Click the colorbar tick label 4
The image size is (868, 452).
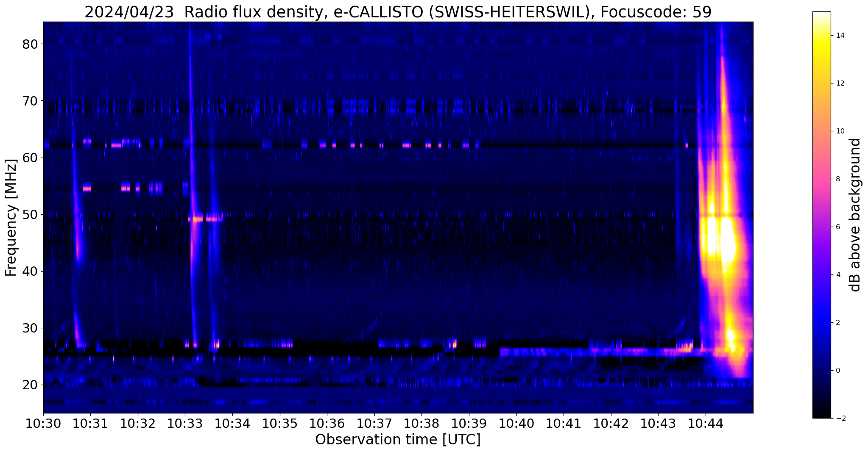(837, 275)
